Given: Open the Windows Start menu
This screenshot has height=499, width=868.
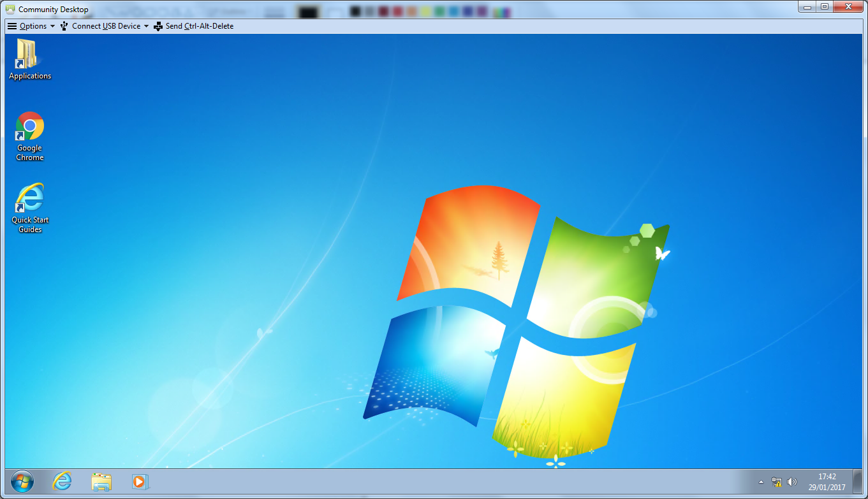Looking at the screenshot, I should [x=22, y=481].
